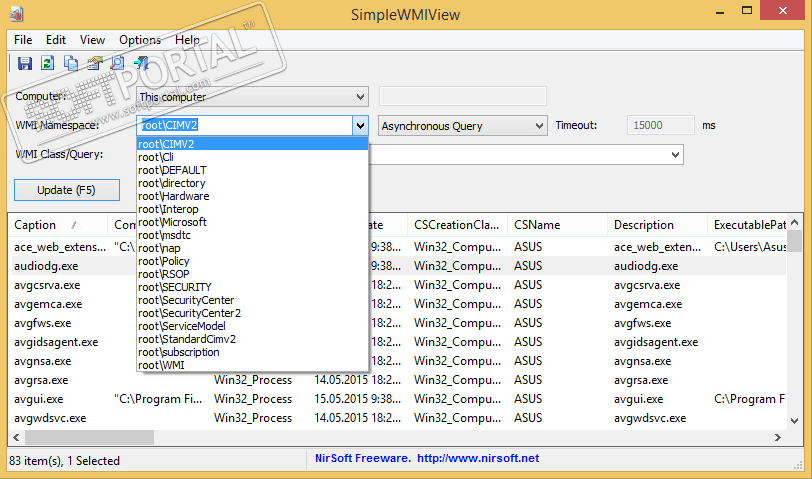Screen dimensions: 812x479
Task: Pick root\StandardCimv2 namespace
Action: coord(252,339)
